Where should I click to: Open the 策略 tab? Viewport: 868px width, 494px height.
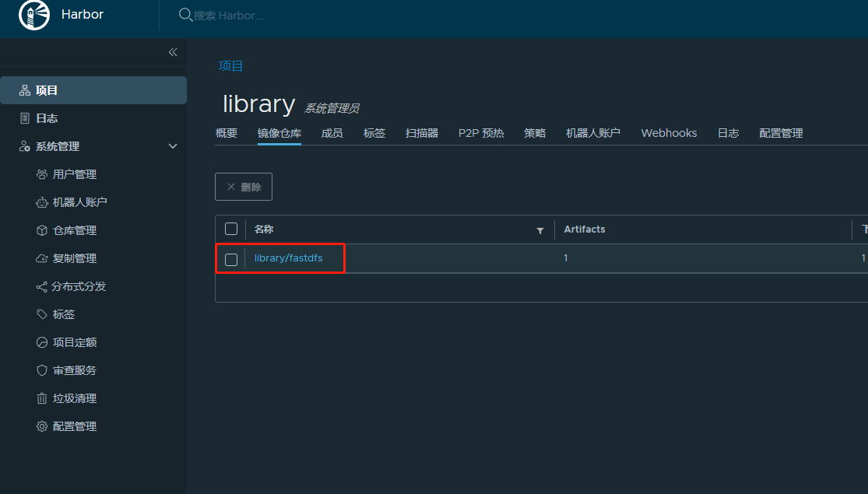(535, 133)
